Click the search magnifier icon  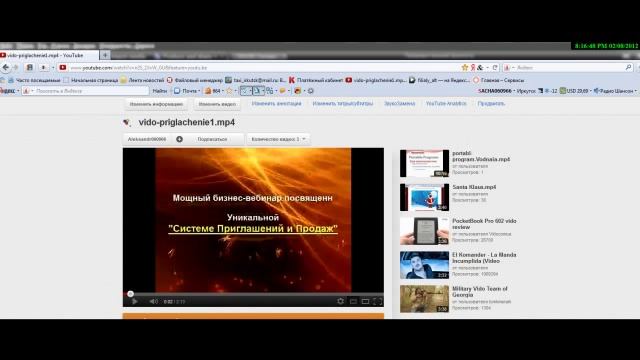[629, 67]
